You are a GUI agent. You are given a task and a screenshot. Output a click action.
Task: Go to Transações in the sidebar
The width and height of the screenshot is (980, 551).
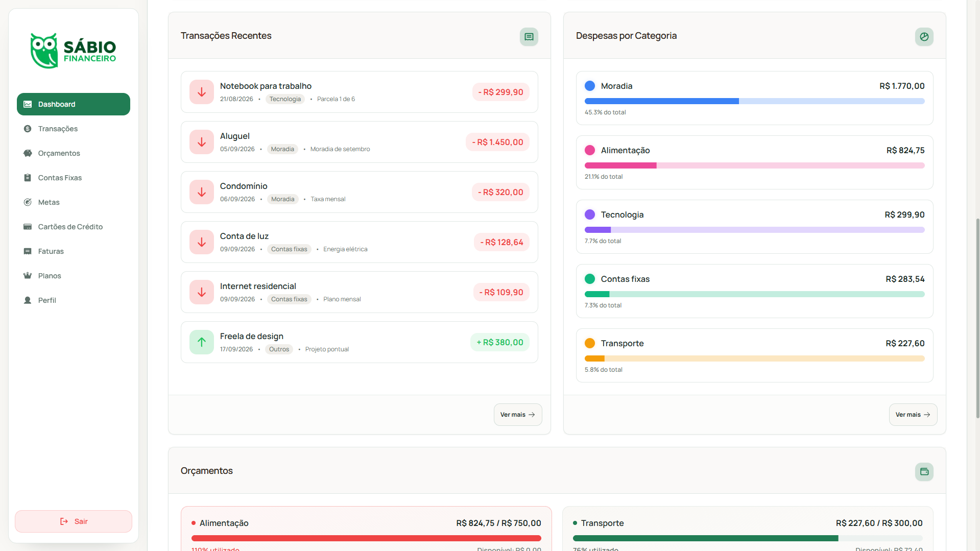pyautogui.click(x=74, y=129)
